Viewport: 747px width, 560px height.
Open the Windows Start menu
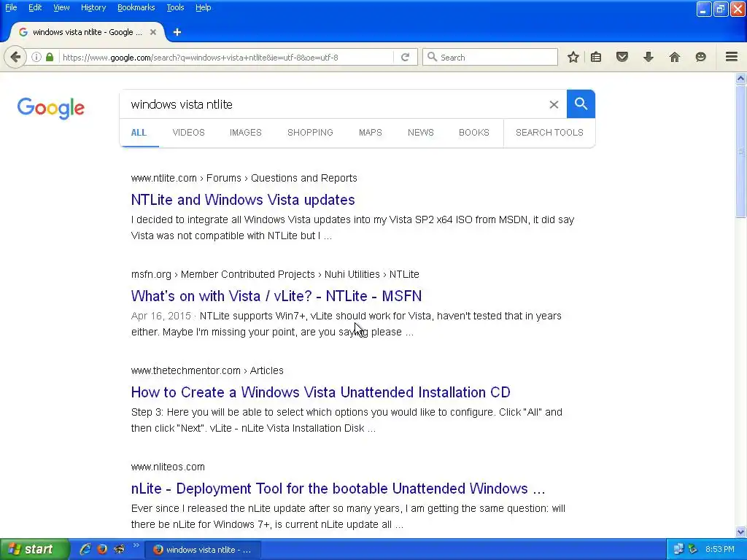point(34,549)
